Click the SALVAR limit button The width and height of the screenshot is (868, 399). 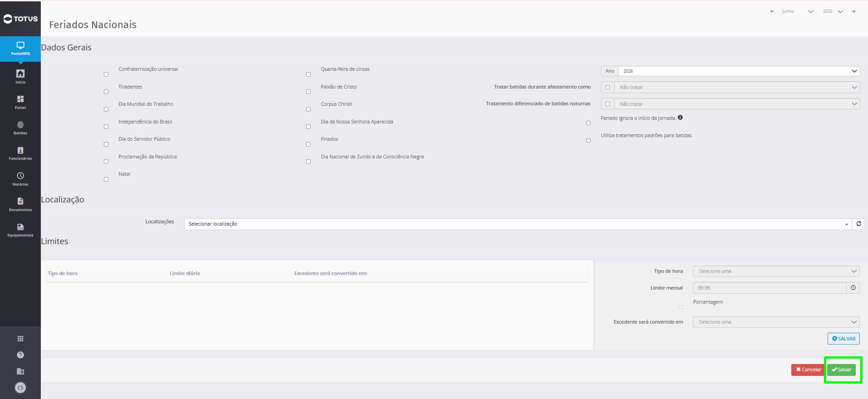pyautogui.click(x=844, y=339)
